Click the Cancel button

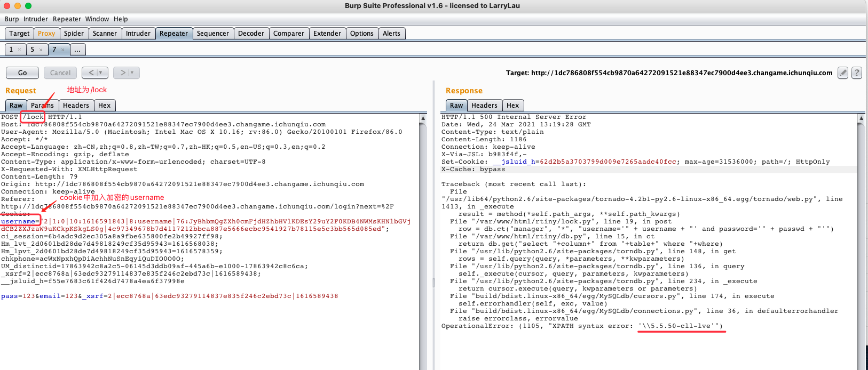[x=60, y=73]
